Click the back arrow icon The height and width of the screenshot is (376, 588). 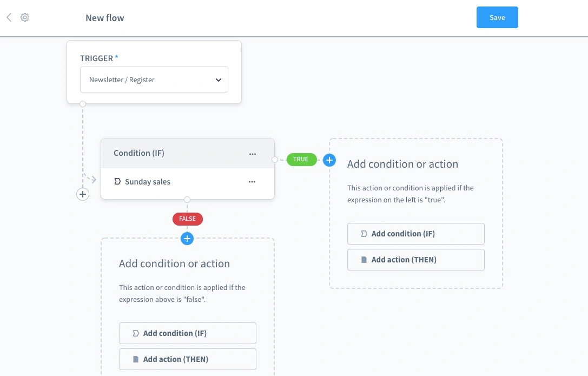pyautogui.click(x=9, y=17)
